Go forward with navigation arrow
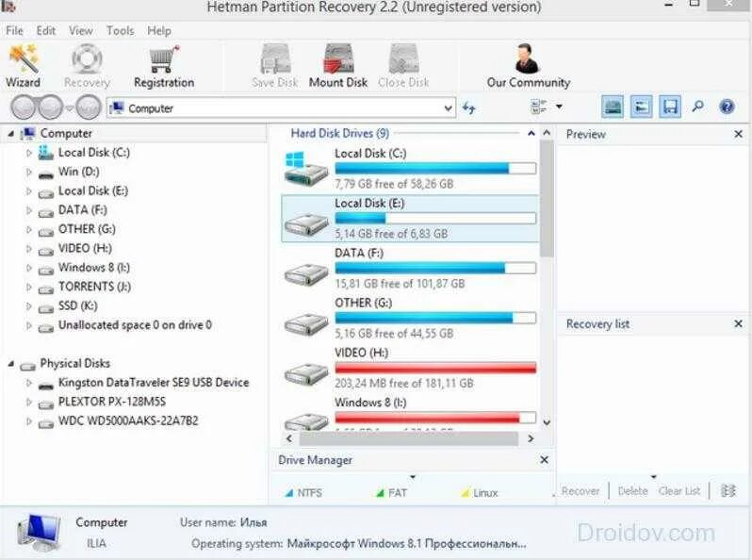The image size is (752, 560). 50,107
